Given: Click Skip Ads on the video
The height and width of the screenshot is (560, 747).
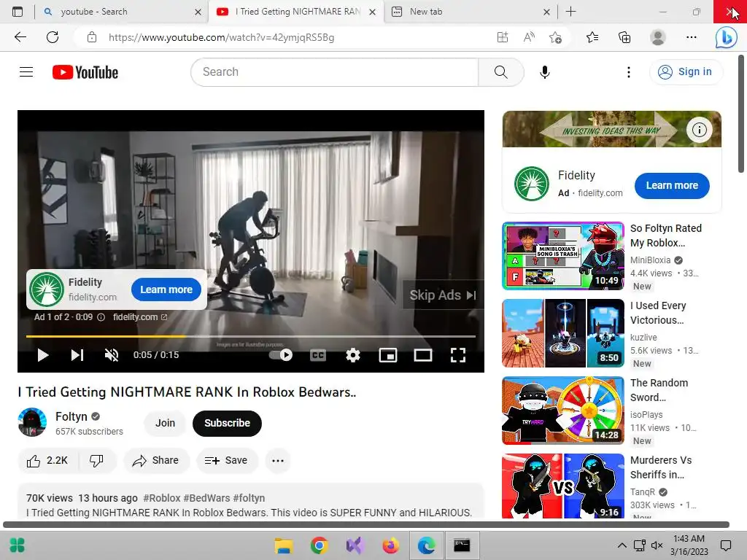Looking at the screenshot, I should pos(443,295).
